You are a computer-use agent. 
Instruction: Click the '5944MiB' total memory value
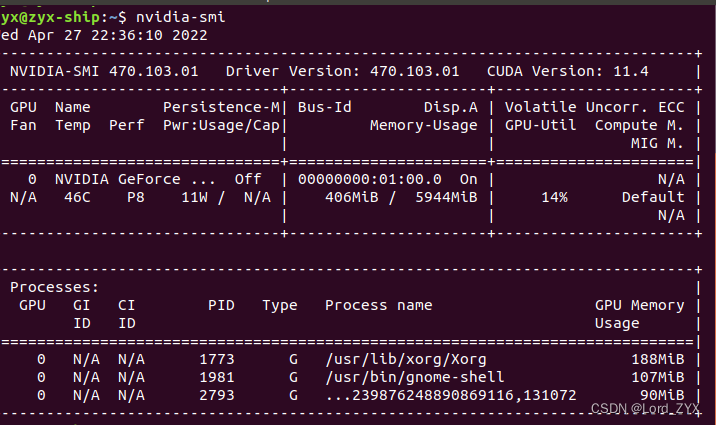[446, 197]
